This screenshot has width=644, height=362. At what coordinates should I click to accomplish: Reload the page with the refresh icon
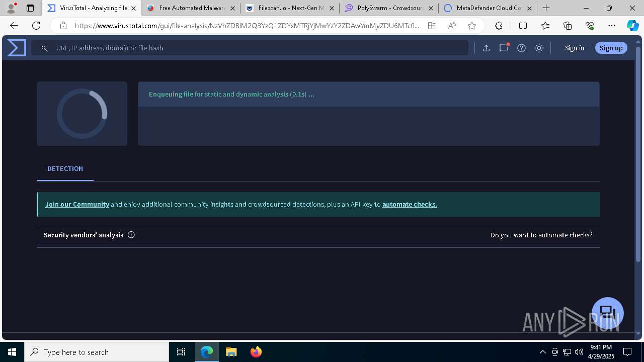36,26
